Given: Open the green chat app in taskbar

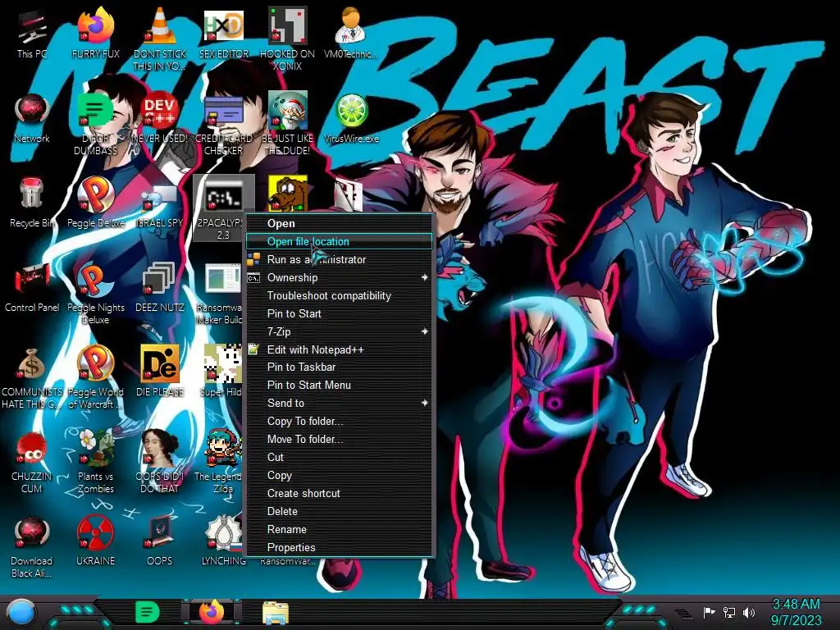Looking at the screenshot, I should coord(148,612).
